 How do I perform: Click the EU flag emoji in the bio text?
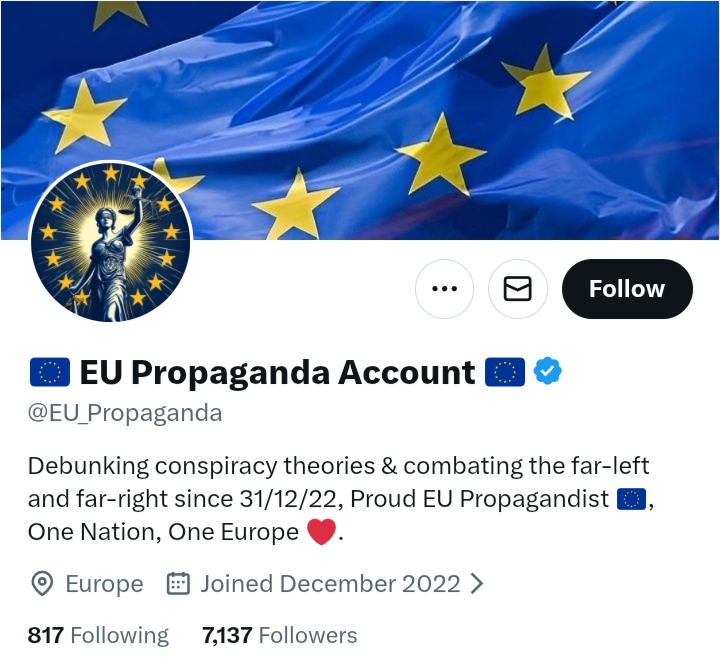pyautogui.click(x=631, y=499)
